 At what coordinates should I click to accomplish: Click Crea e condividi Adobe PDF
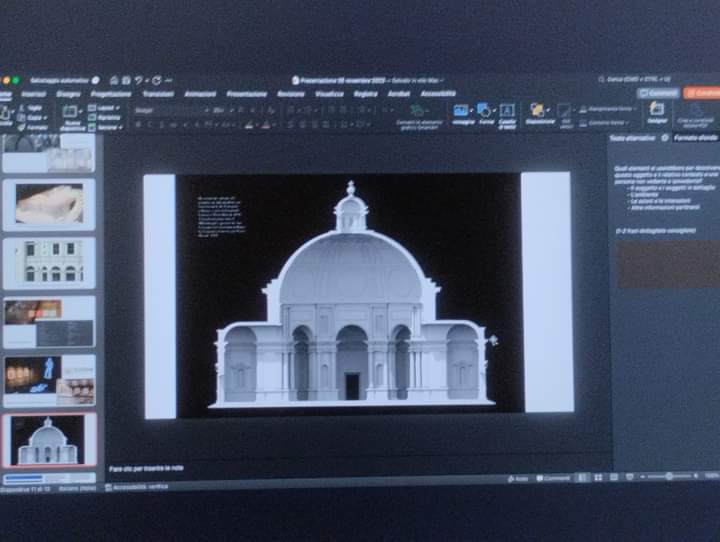[x=696, y=116]
